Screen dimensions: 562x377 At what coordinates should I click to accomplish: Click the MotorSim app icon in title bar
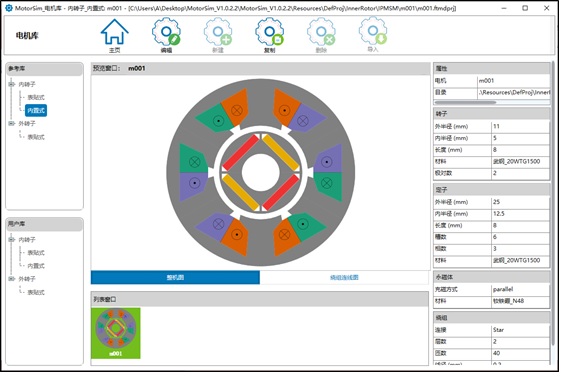coord(9,8)
